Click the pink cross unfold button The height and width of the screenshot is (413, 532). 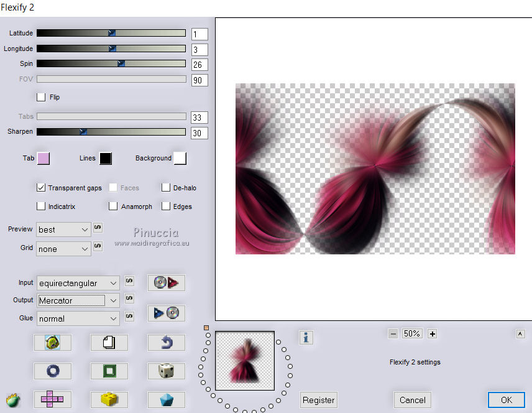click(x=53, y=399)
